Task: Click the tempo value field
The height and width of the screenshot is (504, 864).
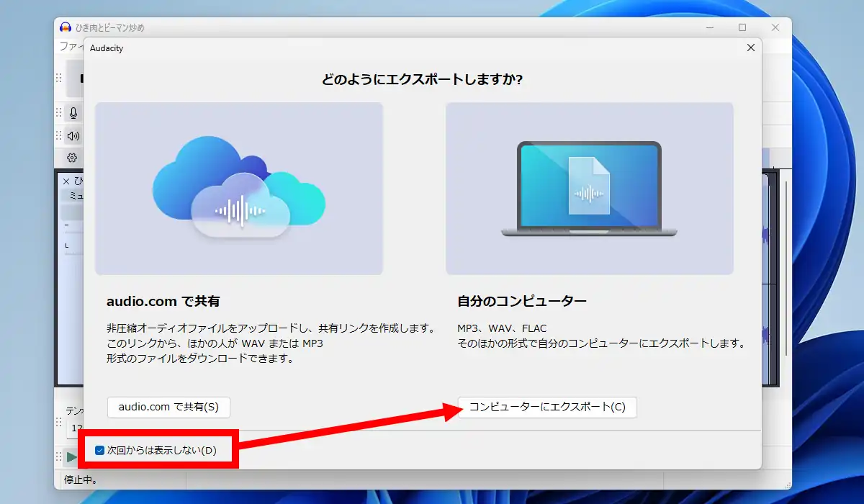Action: point(76,428)
